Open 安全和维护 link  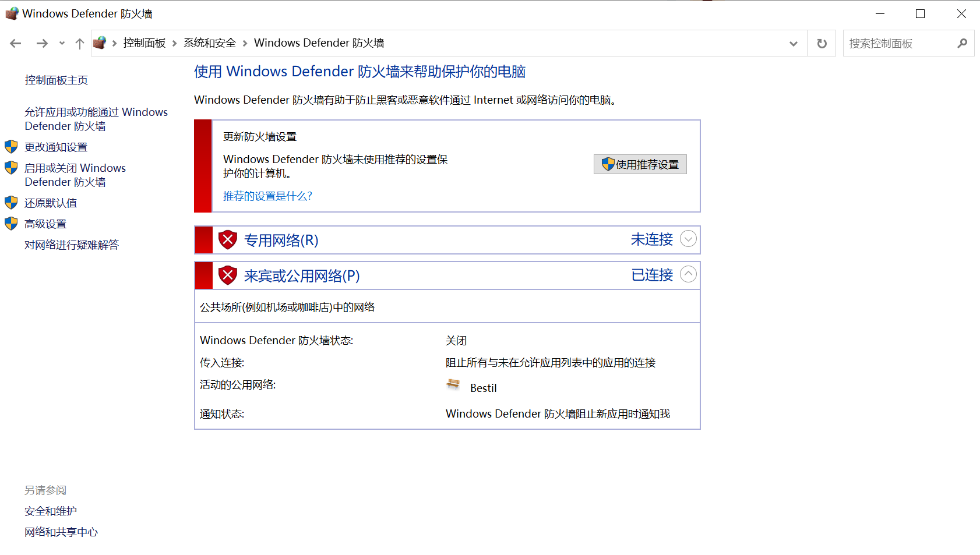tap(51, 511)
